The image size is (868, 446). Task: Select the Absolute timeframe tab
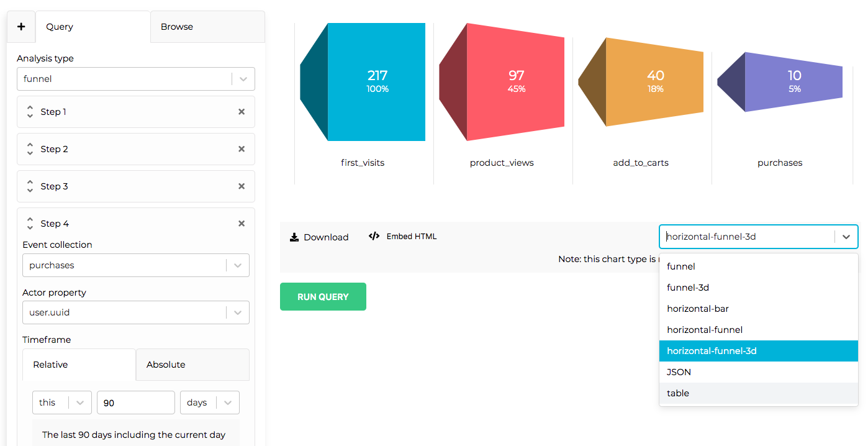coord(165,365)
